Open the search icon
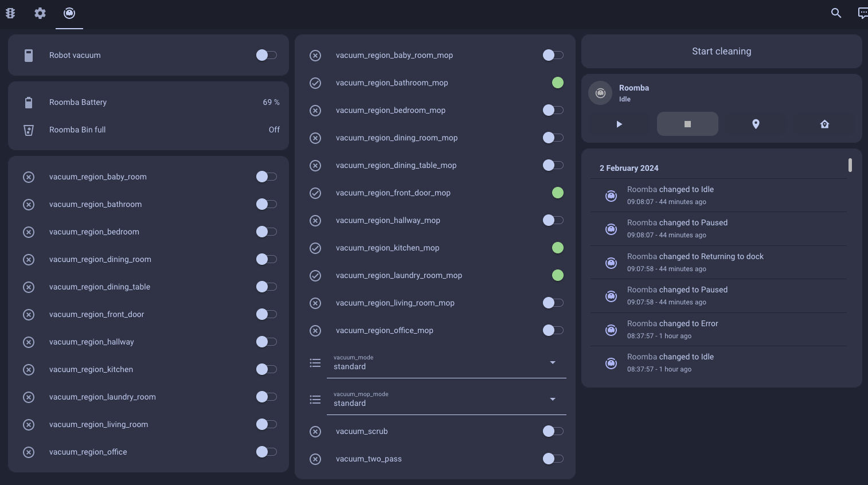Viewport: 868px width, 485px height. [x=836, y=13]
